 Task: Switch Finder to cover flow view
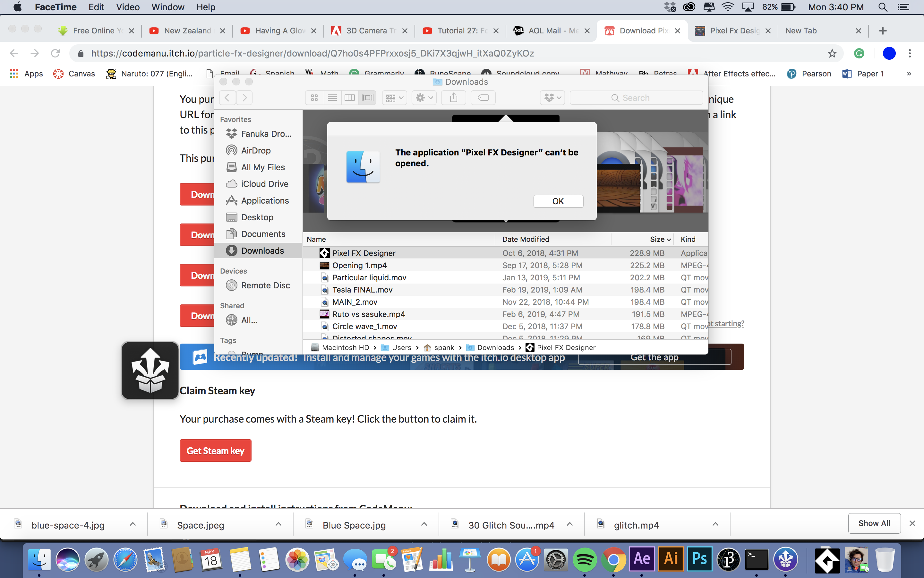point(367,98)
